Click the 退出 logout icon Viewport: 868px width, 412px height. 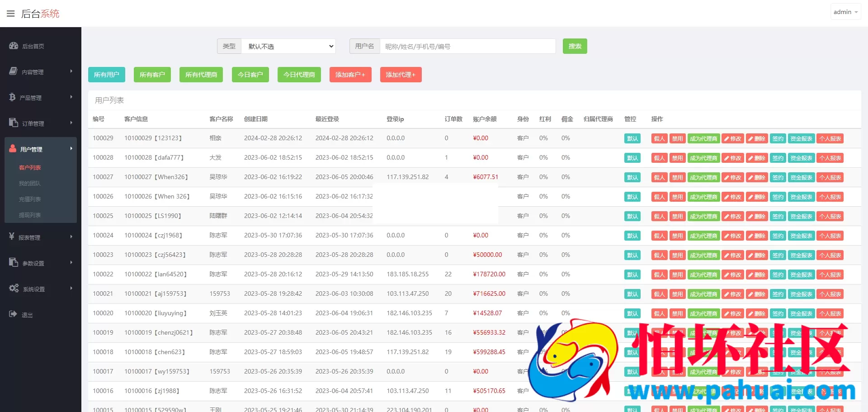(13, 314)
